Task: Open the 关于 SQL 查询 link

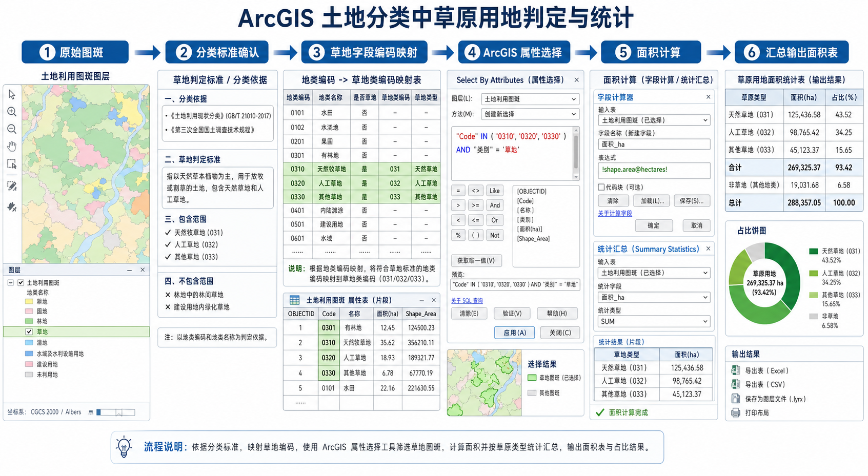Action: 467,301
